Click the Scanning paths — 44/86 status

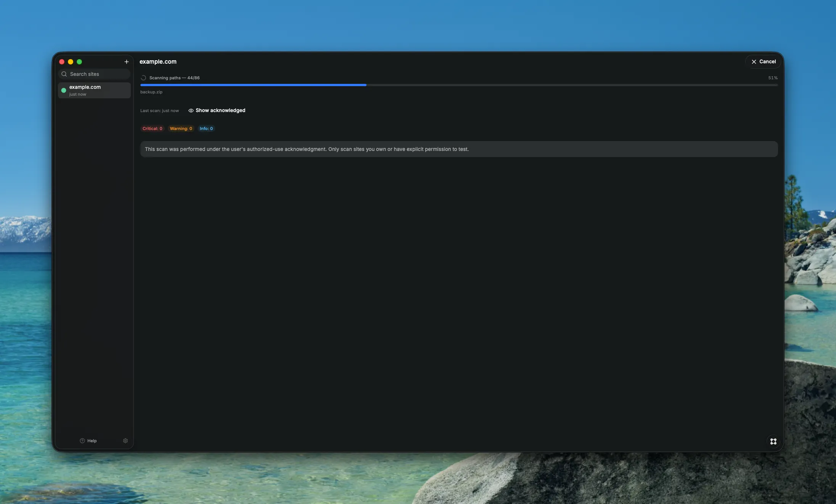pyautogui.click(x=174, y=78)
